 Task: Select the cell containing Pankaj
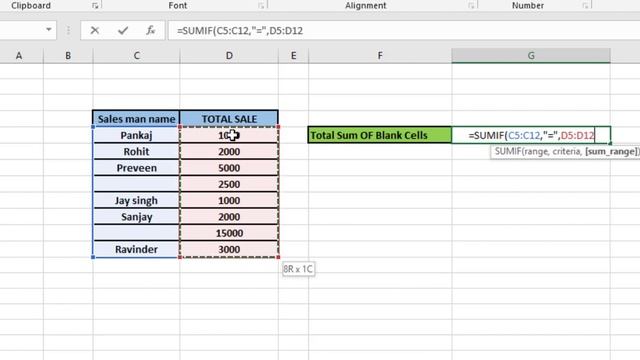pos(136,135)
